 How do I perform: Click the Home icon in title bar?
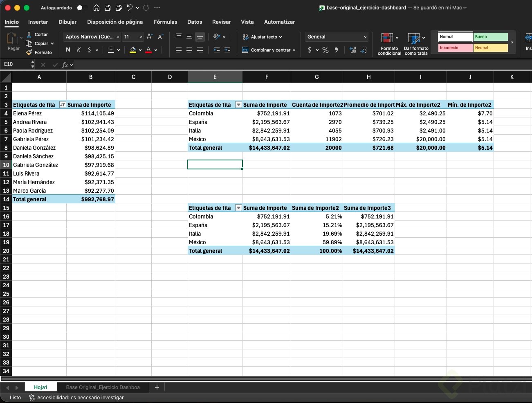[97, 8]
